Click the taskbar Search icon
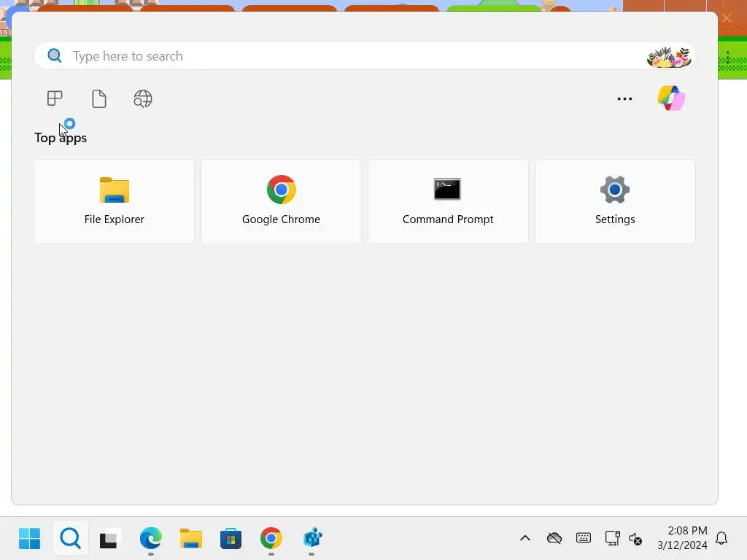747x560 pixels. pyautogui.click(x=71, y=539)
